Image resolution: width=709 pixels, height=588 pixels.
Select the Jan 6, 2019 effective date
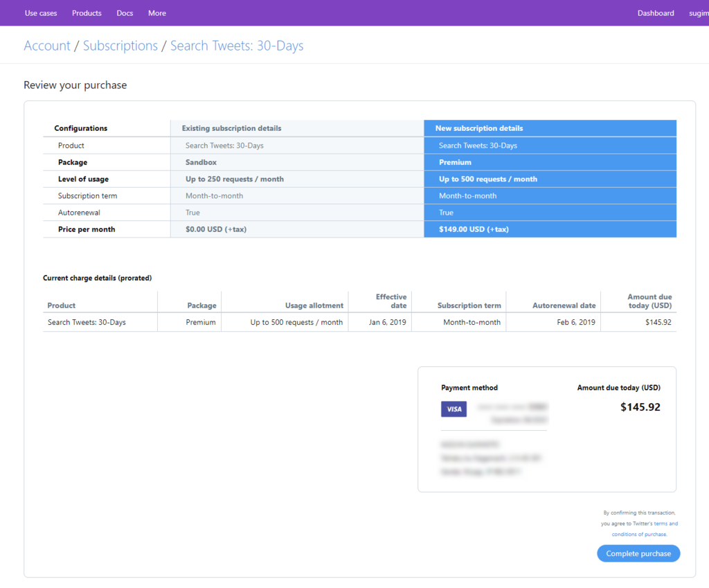[387, 323]
